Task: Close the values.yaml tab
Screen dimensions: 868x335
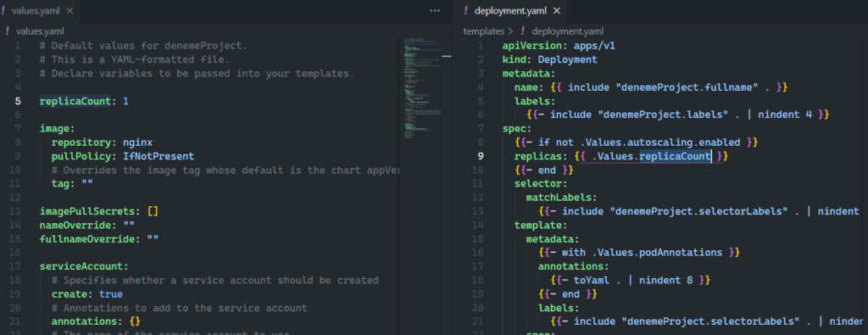Action: pos(70,10)
